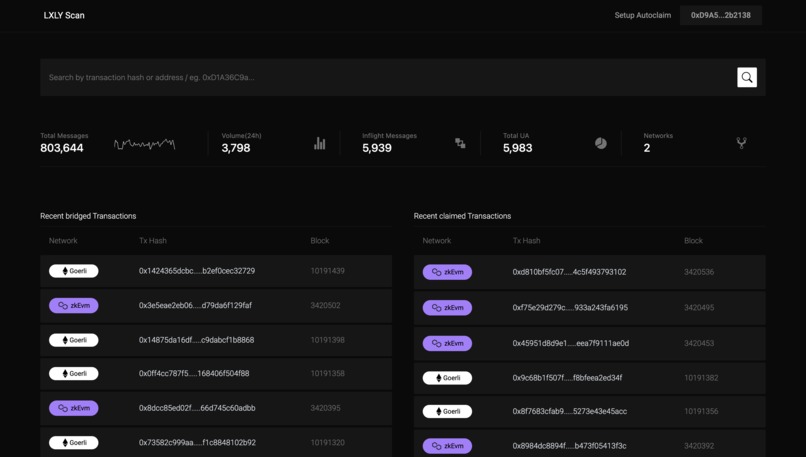Click the Total Messages value 803,644
This screenshot has width=806, height=457.
tap(62, 148)
